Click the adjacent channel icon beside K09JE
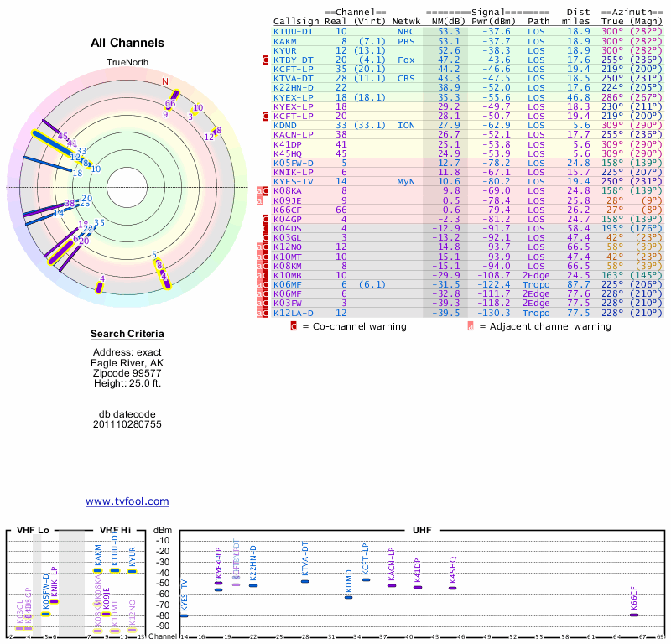The height and width of the screenshot is (644, 671). [x=259, y=200]
